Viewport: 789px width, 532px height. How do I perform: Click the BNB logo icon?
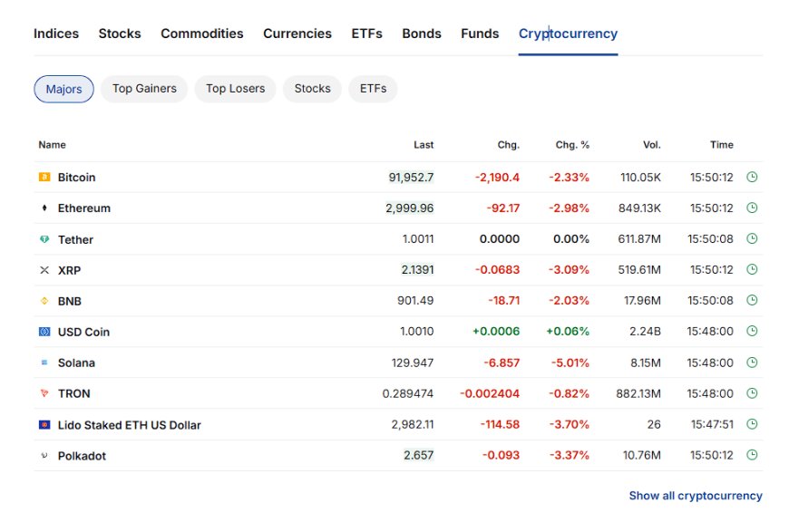point(44,301)
